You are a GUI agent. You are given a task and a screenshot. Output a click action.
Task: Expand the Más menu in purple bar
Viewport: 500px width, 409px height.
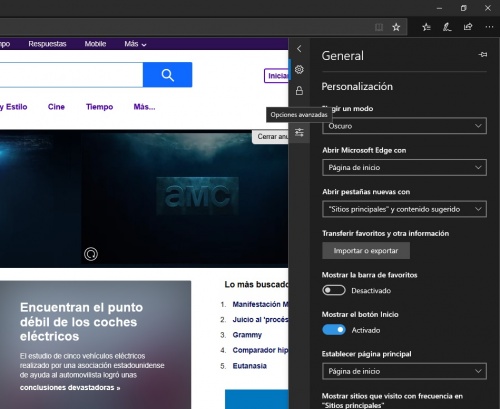135,44
